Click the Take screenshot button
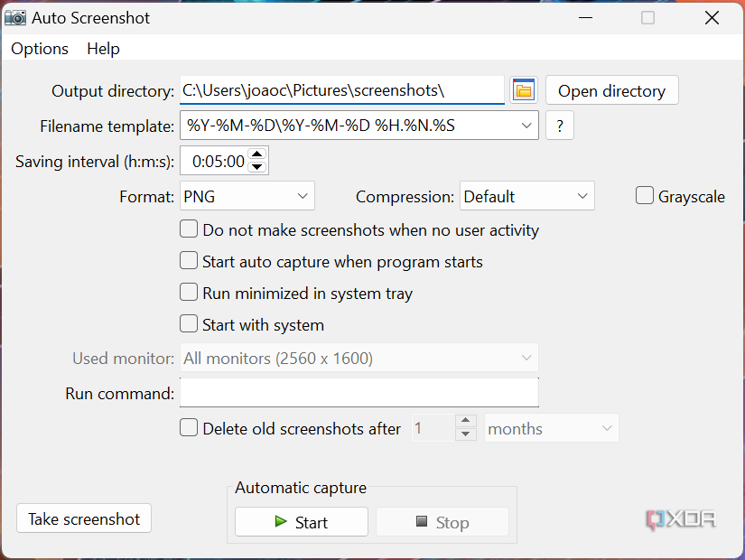Viewport: 745px width, 560px height. pos(83,518)
